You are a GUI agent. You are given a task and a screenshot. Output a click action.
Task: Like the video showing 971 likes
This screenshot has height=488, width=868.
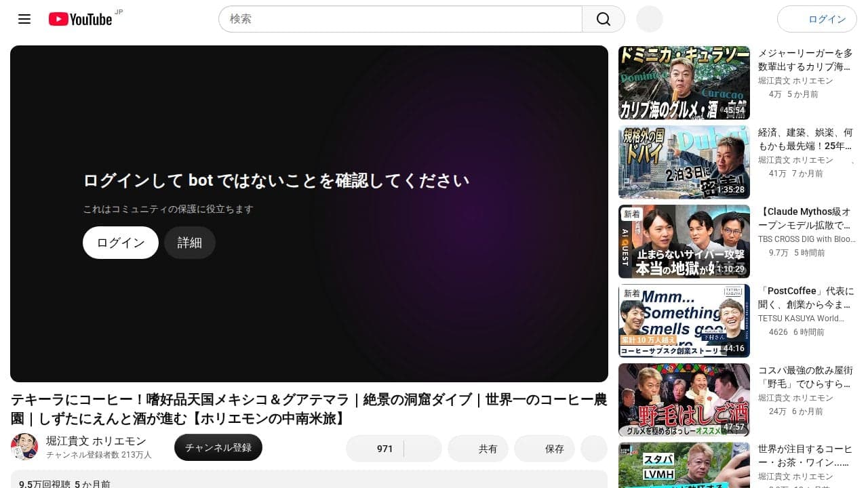pos(375,449)
